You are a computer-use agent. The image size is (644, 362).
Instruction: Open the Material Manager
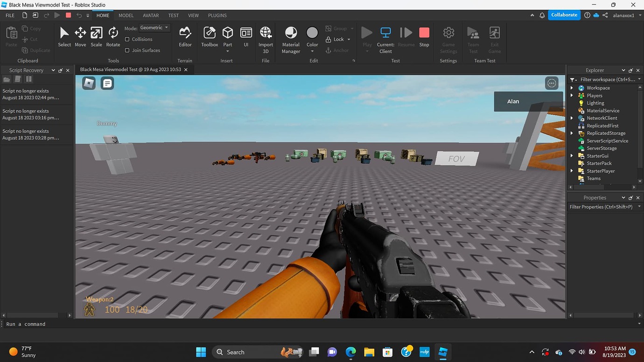290,37
